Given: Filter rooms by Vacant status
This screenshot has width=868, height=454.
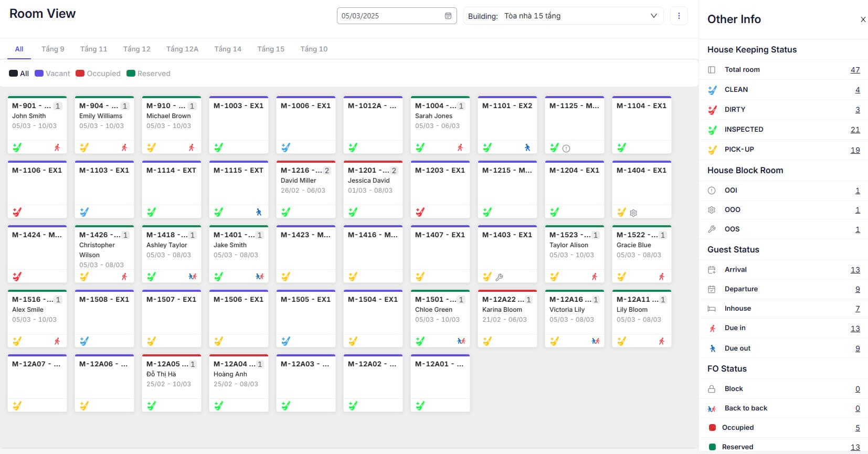Looking at the screenshot, I should click(x=52, y=73).
